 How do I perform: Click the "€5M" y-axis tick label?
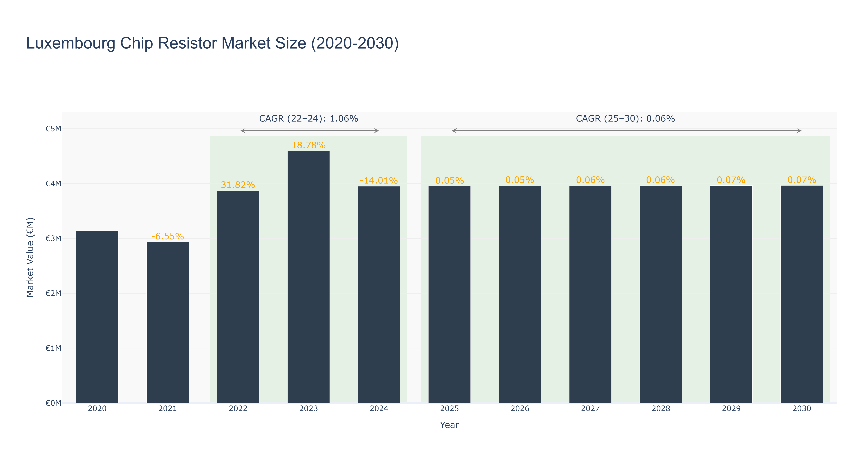click(x=53, y=129)
